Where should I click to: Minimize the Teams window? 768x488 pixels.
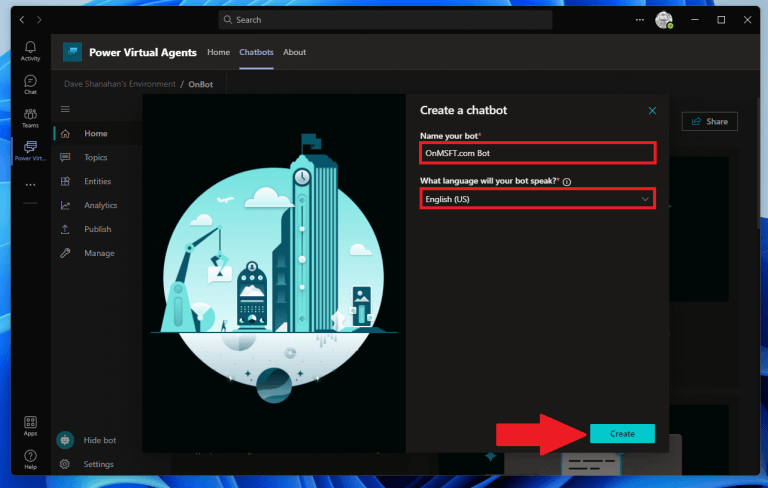click(695, 20)
